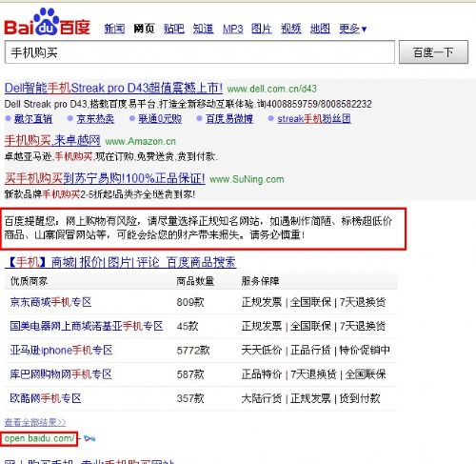The width and height of the screenshot is (476, 464).
Task: Click the 商品数量 column header
Action: point(195,281)
